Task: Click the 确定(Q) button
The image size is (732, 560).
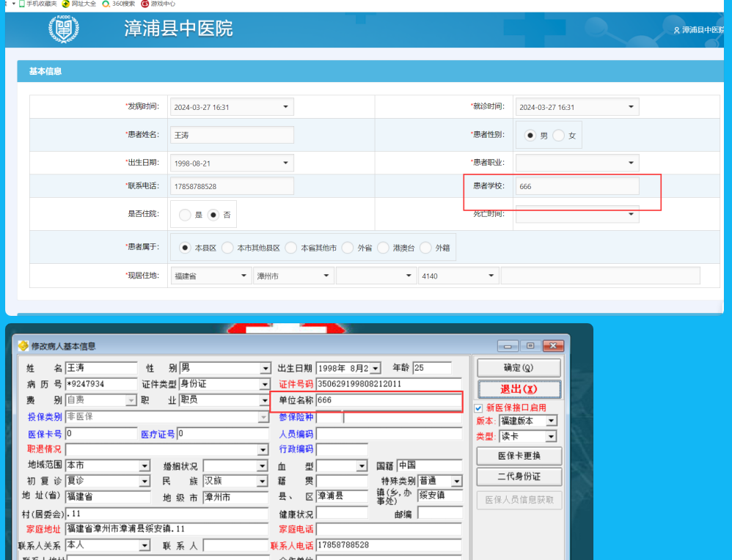Action: (x=519, y=368)
